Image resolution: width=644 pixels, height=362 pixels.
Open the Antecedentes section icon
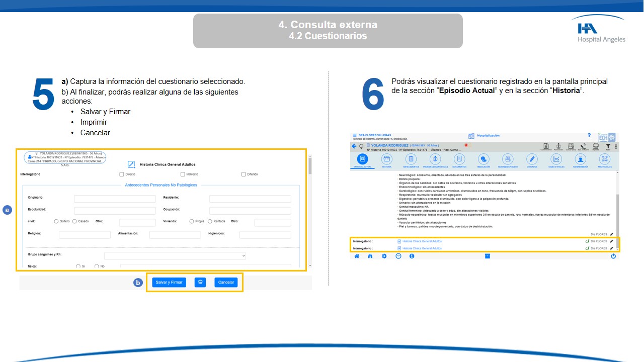(x=411, y=159)
